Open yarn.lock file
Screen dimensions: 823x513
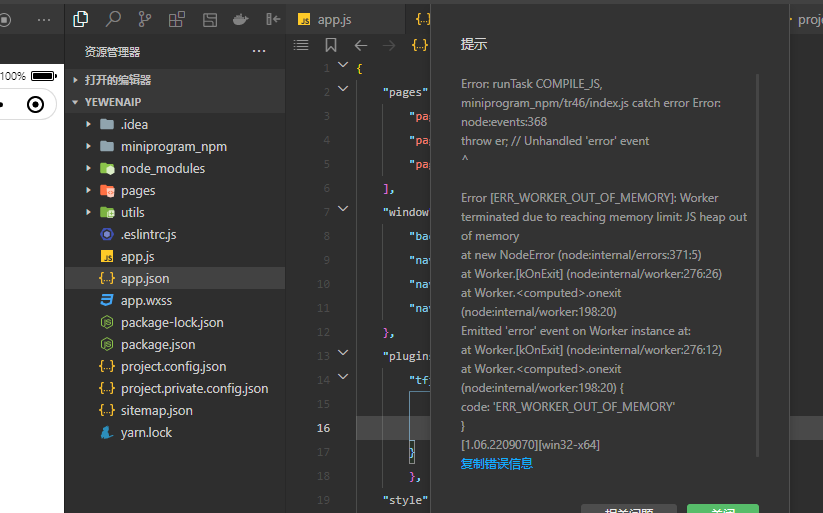pos(175,433)
